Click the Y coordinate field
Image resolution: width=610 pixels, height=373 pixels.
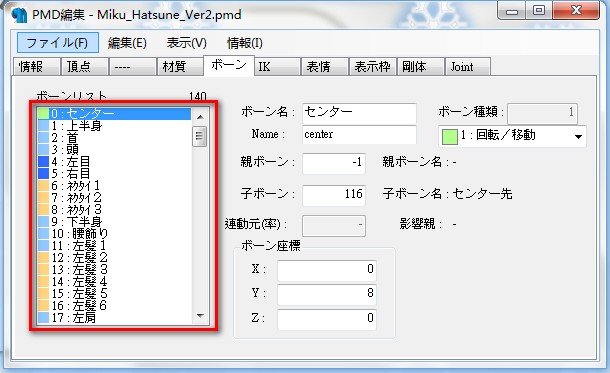[327, 294]
